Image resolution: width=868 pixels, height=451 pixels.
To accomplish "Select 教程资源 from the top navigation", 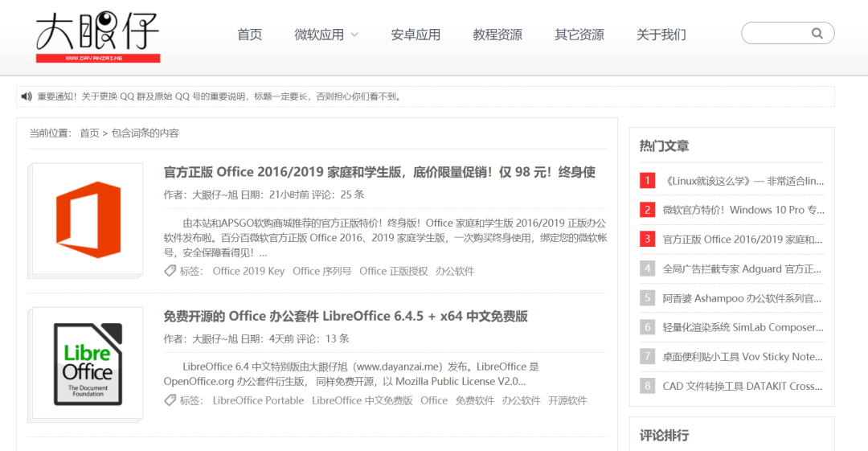I will click(x=497, y=35).
